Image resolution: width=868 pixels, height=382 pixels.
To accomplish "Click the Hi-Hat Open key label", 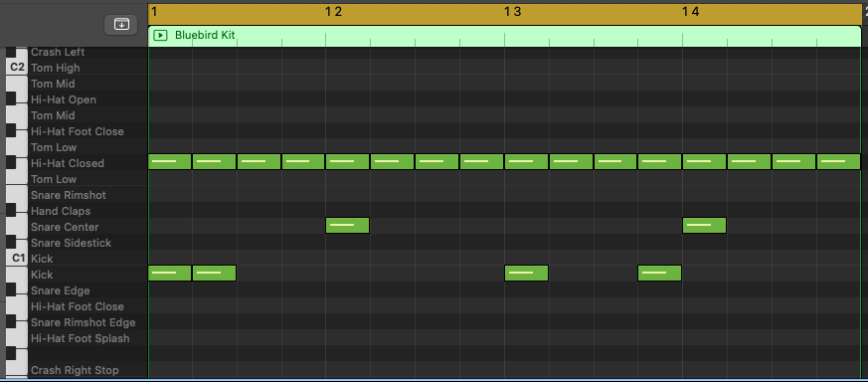I will point(63,99).
